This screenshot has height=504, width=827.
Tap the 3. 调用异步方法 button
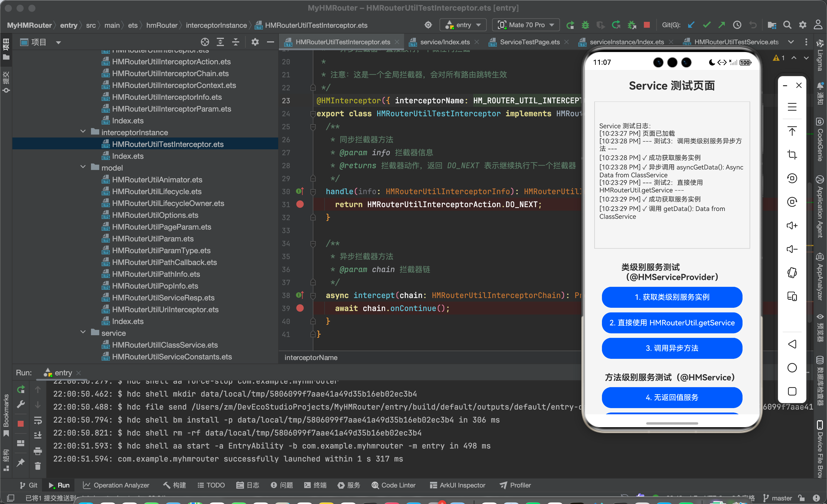(x=672, y=348)
